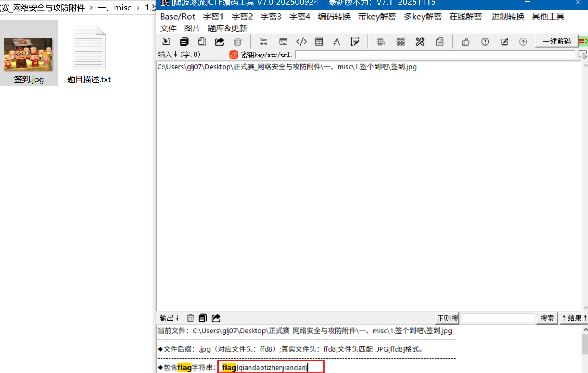Click the terminal window toolbar icon

coord(283,42)
